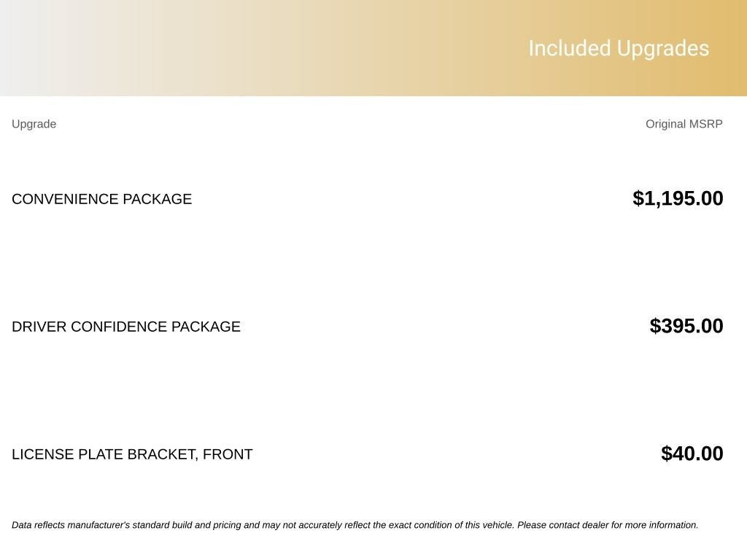747x560 pixels.
Task: Select the Upgrade column header
Action: click(x=34, y=124)
